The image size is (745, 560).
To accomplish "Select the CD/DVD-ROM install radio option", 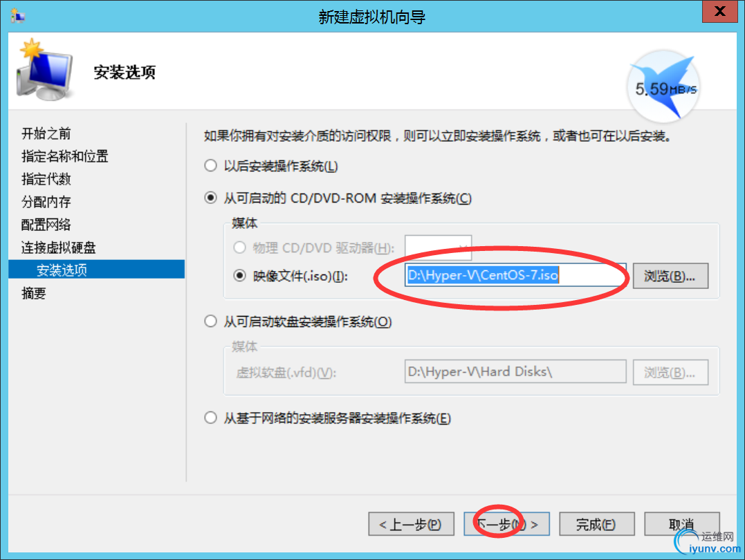I will 210,198.
